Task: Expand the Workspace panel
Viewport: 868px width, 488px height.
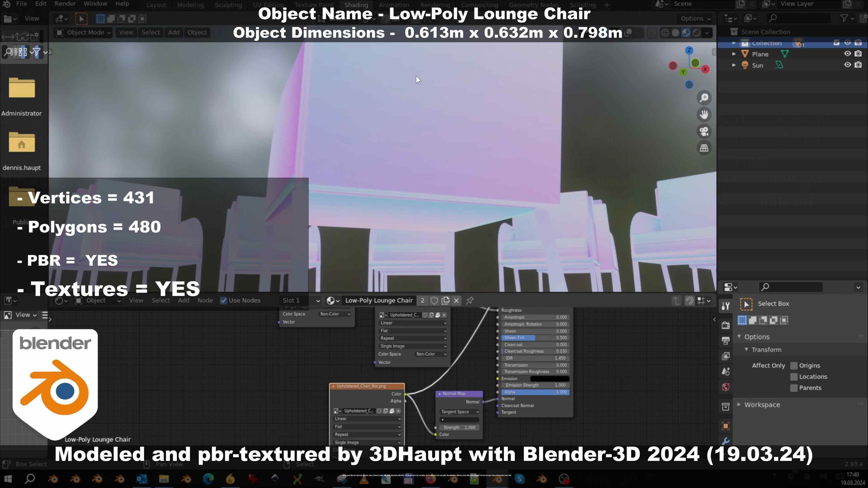Action: click(x=739, y=404)
